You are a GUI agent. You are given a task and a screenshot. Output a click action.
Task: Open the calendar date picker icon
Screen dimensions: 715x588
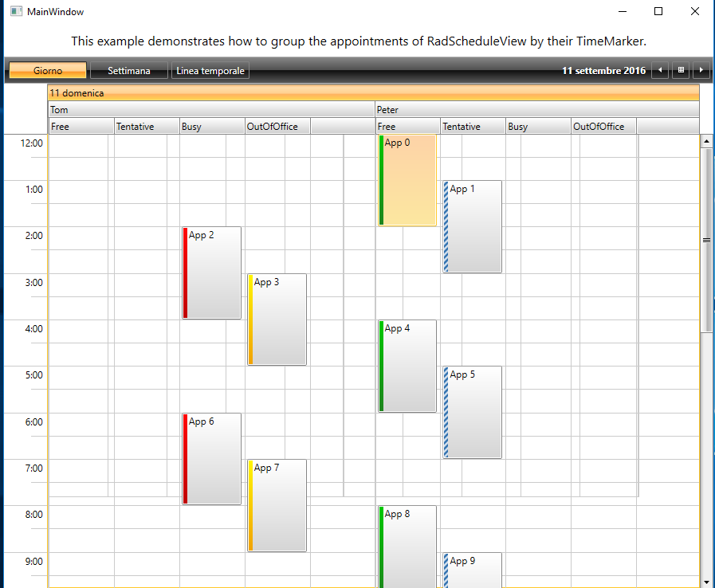[x=681, y=70]
